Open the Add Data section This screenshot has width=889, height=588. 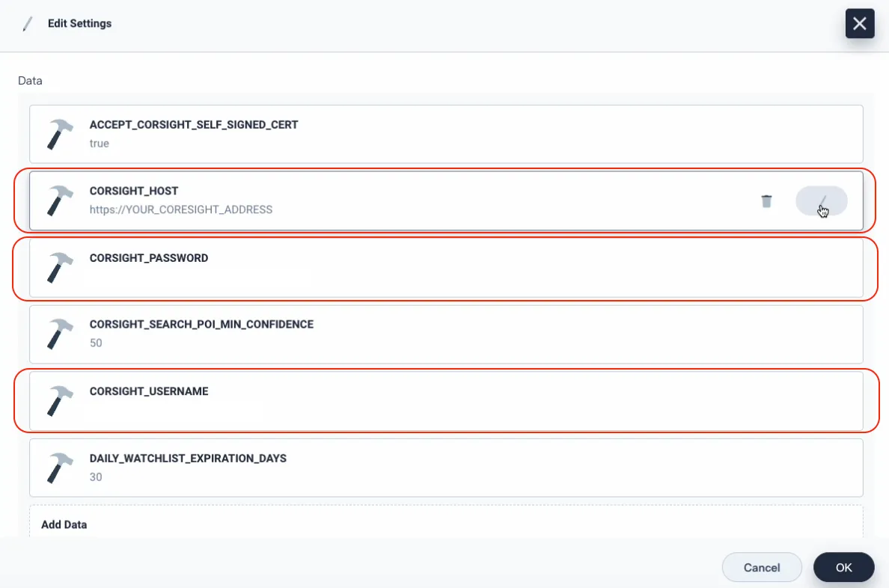[64, 524]
